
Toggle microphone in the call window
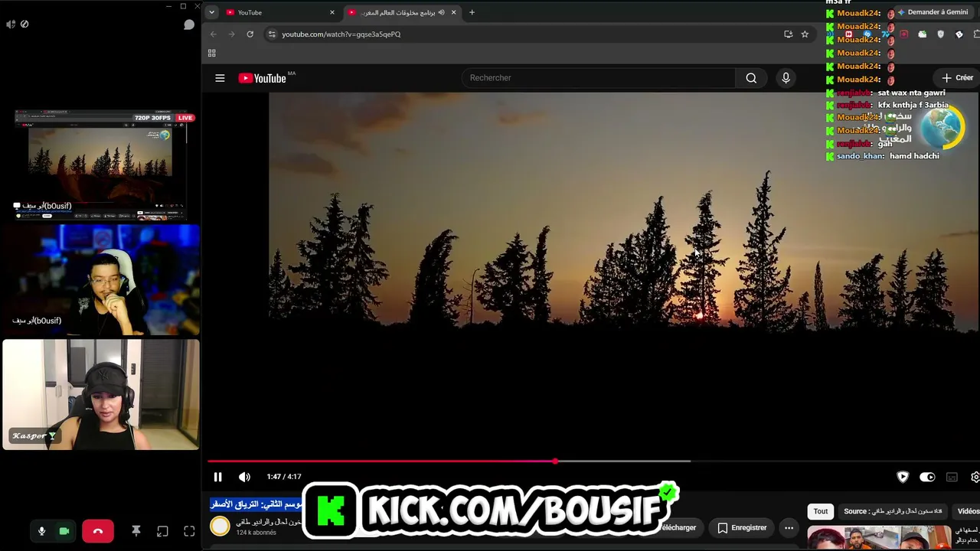click(41, 531)
